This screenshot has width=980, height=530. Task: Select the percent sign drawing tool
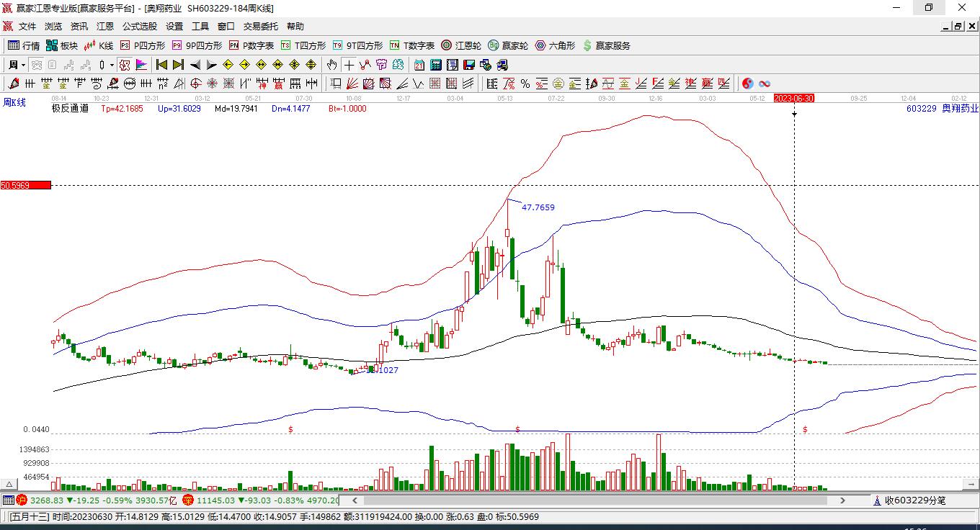click(525, 84)
